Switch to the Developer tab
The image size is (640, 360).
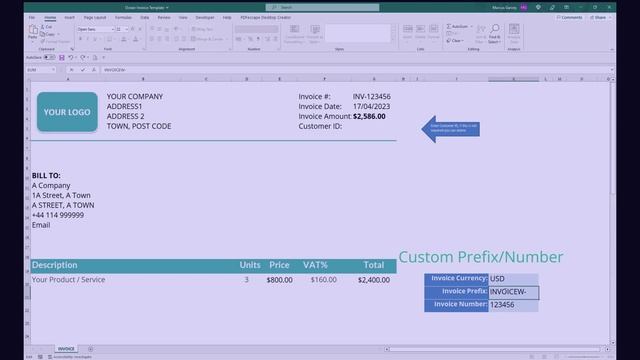tap(205, 18)
